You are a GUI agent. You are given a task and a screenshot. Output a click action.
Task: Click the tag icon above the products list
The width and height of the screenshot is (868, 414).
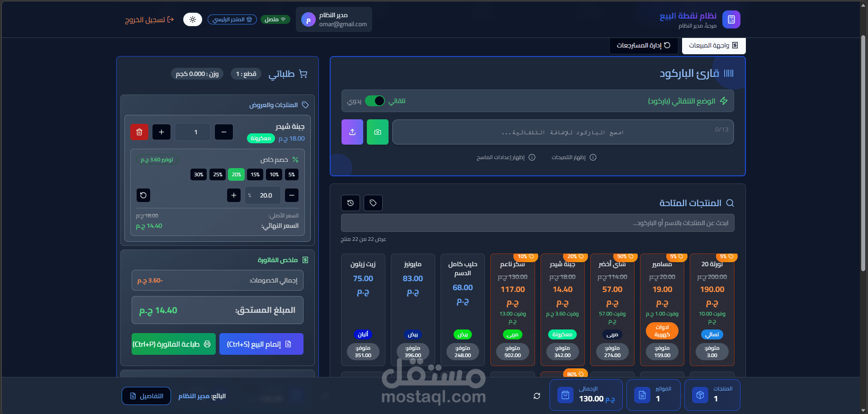(x=373, y=203)
